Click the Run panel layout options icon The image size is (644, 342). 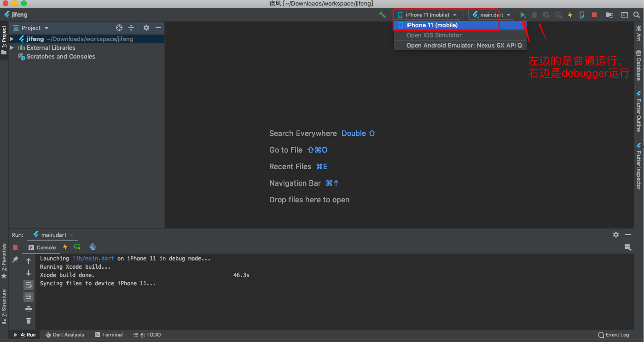[x=627, y=248]
